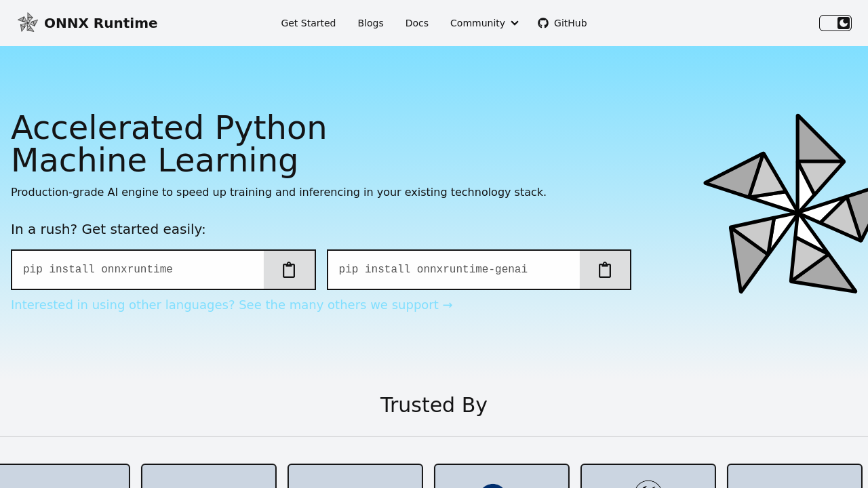Viewport: 868px width, 488px height.
Task: Open the Blogs page from navigation
Action: [370, 23]
